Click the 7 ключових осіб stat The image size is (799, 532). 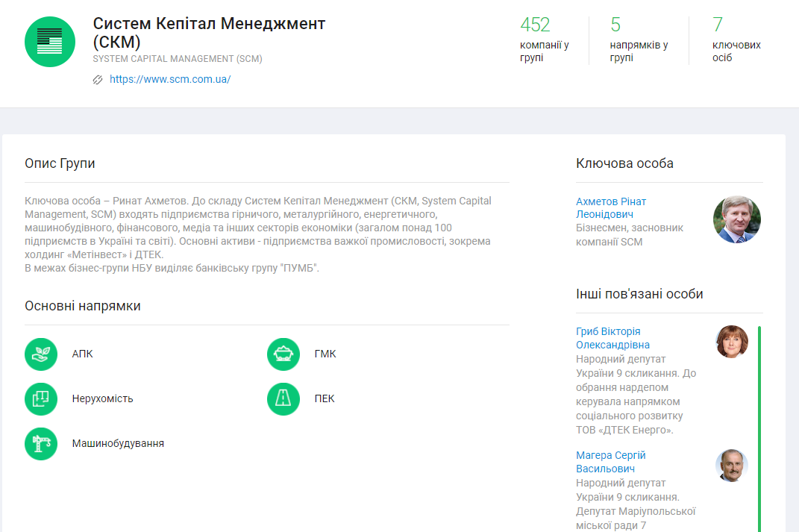pos(736,40)
